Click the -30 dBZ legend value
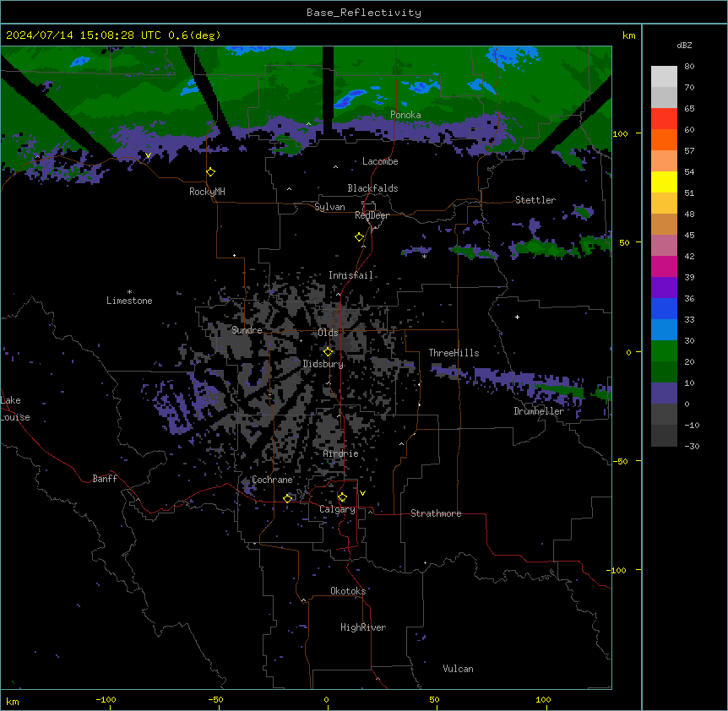Image resolution: width=728 pixels, height=711 pixels. click(692, 446)
